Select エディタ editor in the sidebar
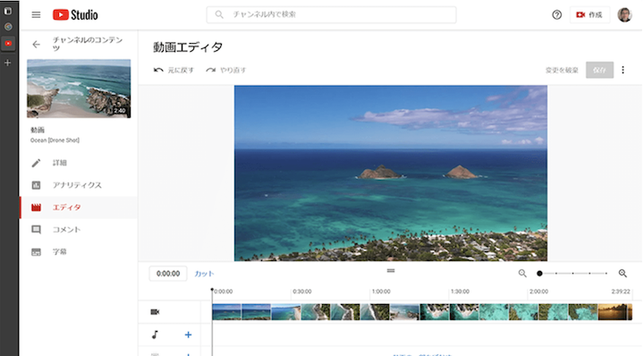The height and width of the screenshot is (356, 644). 79,208
